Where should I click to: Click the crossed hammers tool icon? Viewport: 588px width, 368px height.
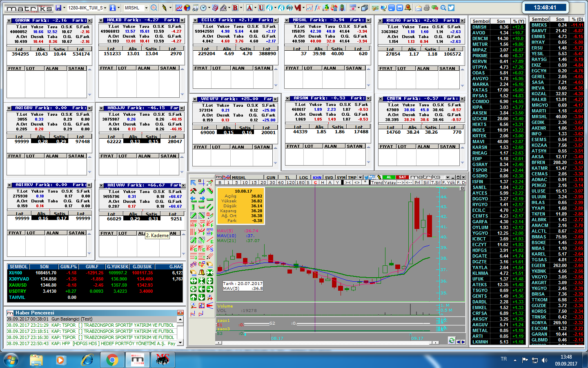click(194, 191)
